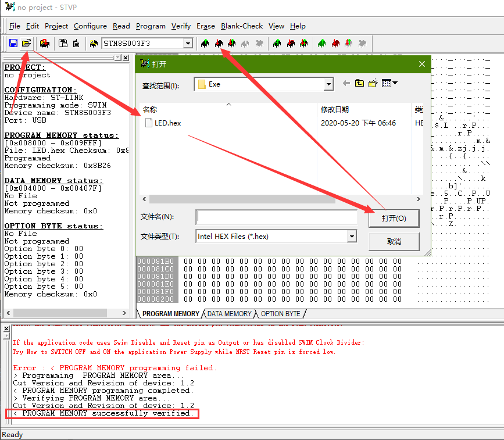Open the Verify menu
504x440 pixels.
pyautogui.click(x=181, y=26)
